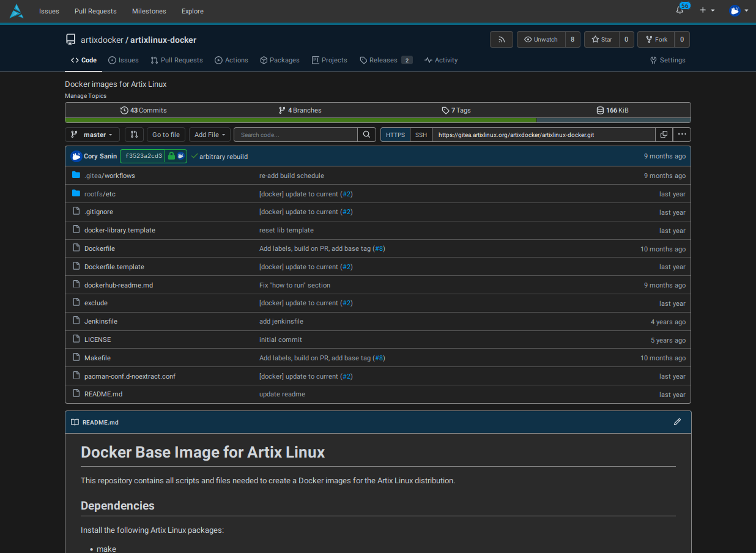Viewport: 756px width, 553px height.
Task: Open Explore in top navigation
Action: pyautogui.click(x=193, y=11)
